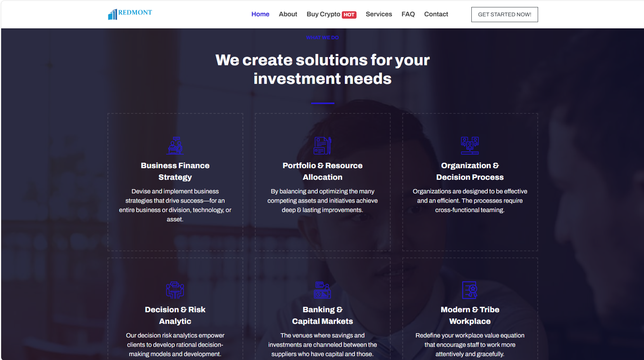Click the REDMONT brand name text

coord(135,12)
